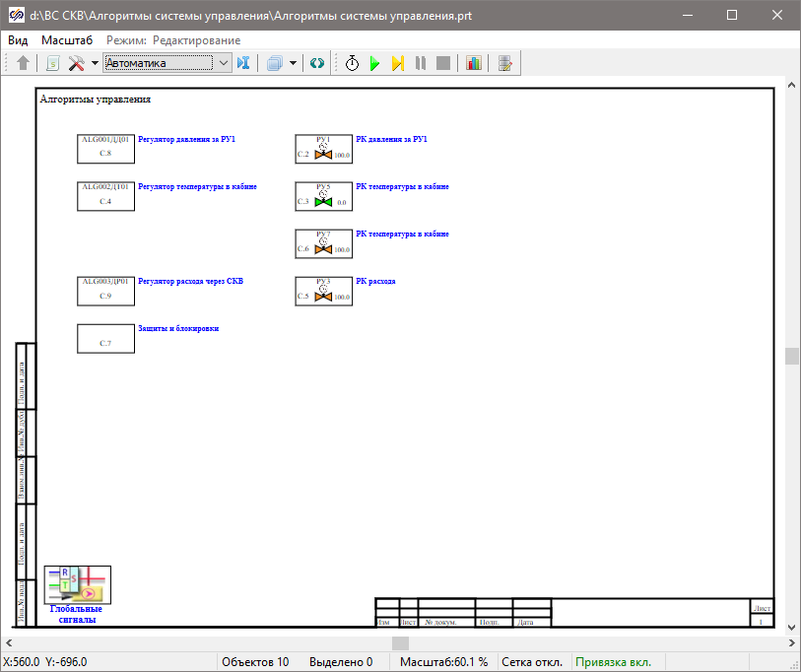Click the stopwatch timer icon

(x=352, y=63)
